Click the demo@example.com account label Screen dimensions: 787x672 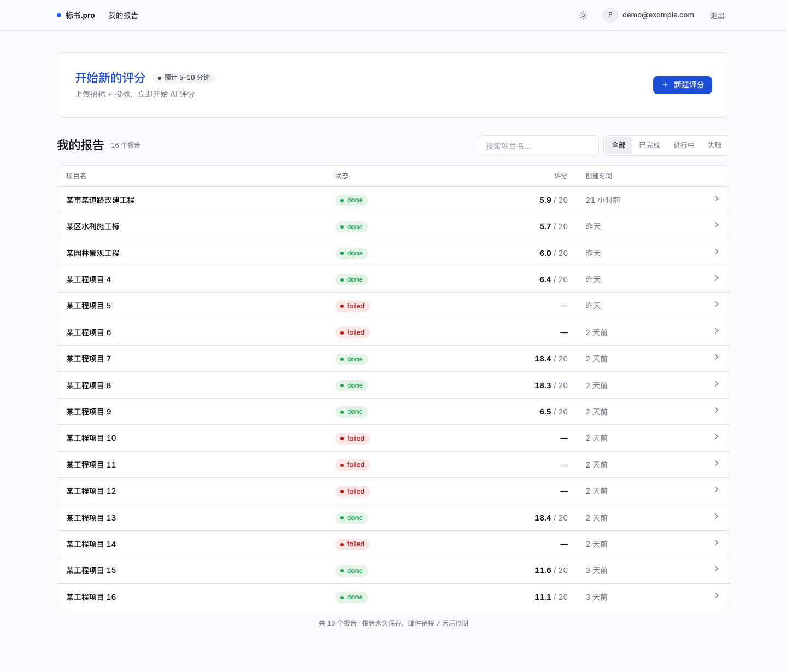[658, 15]
